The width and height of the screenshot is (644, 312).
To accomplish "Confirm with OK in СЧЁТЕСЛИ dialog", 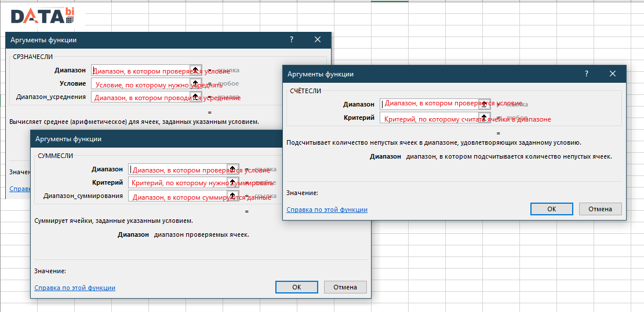I will point(552,209).
